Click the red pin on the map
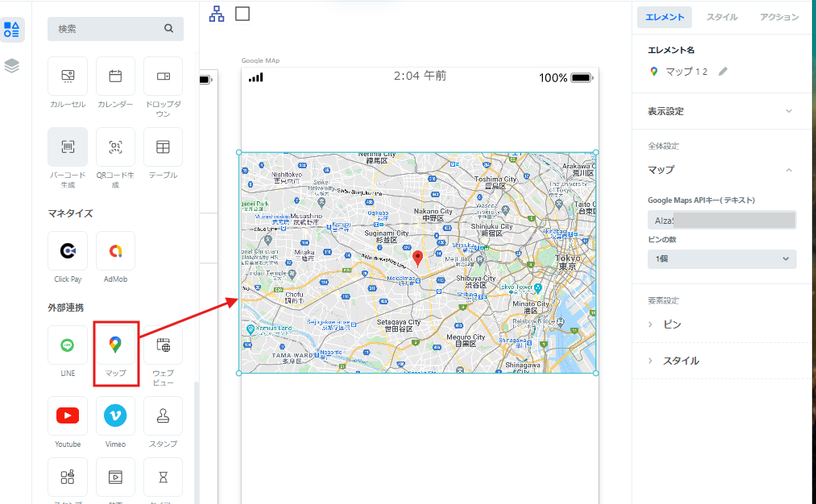Viewport: 816px width, 504px height. pos(417,258)
